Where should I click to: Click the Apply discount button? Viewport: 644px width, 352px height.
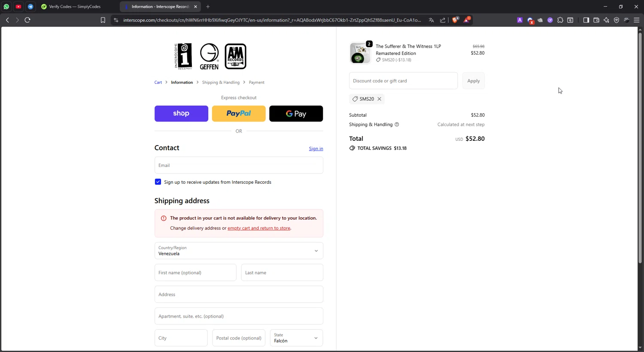pos(474,81)
